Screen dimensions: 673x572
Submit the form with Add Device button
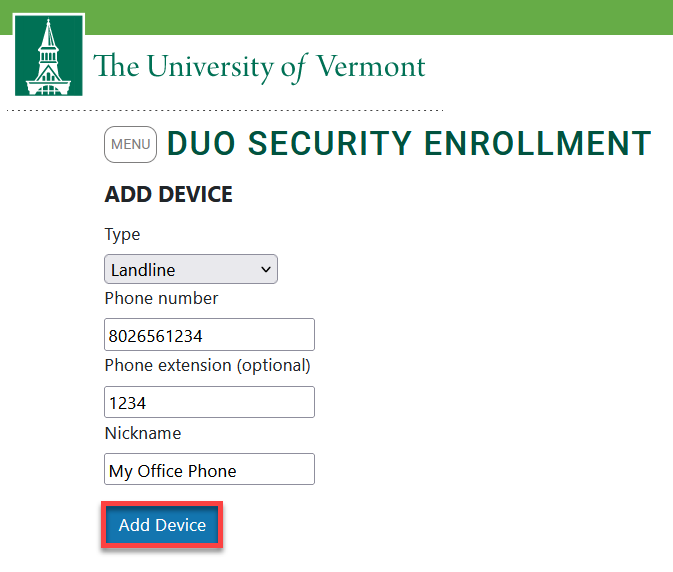coord(162,525)
